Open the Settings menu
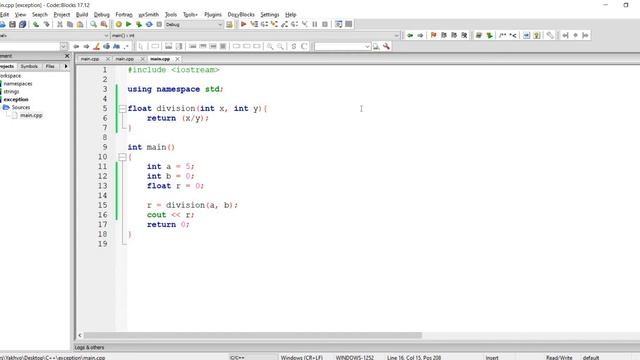Screen dimensions: 640x360 (270, 15)
